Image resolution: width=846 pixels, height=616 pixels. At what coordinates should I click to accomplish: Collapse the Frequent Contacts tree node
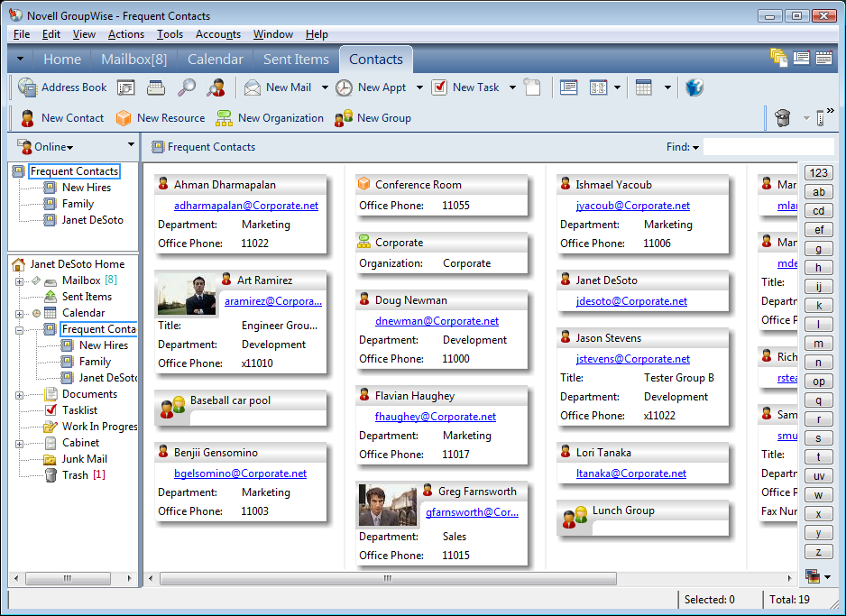click(20, 330)
